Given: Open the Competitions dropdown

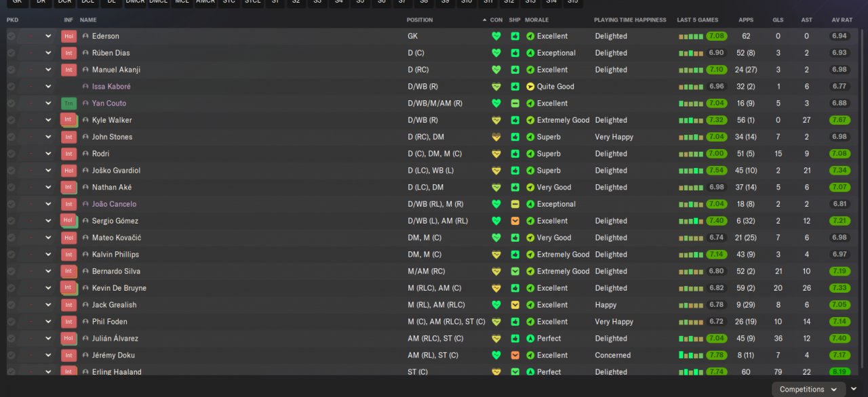Looking at the screenshot, I should coord(808,390).
